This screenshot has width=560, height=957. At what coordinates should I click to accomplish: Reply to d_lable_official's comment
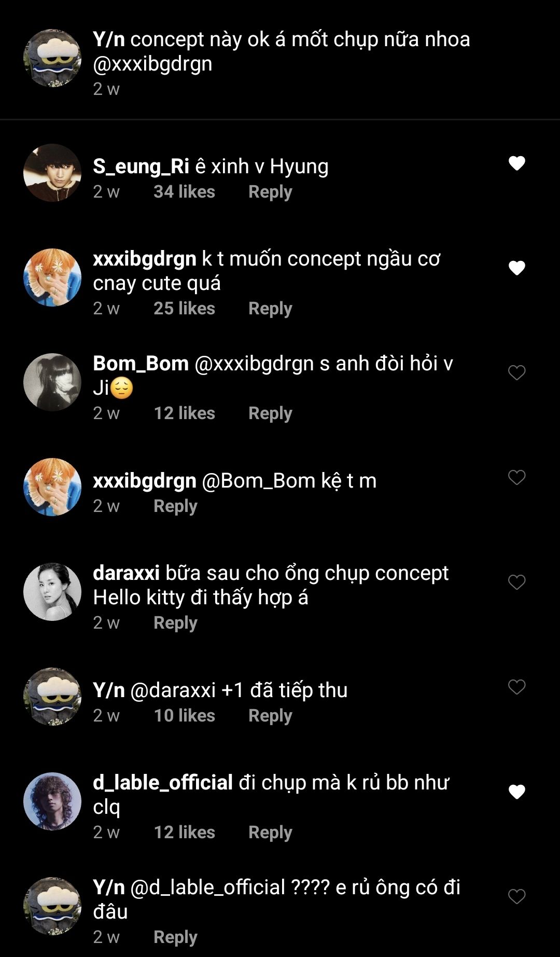click(x=270, y=833)
